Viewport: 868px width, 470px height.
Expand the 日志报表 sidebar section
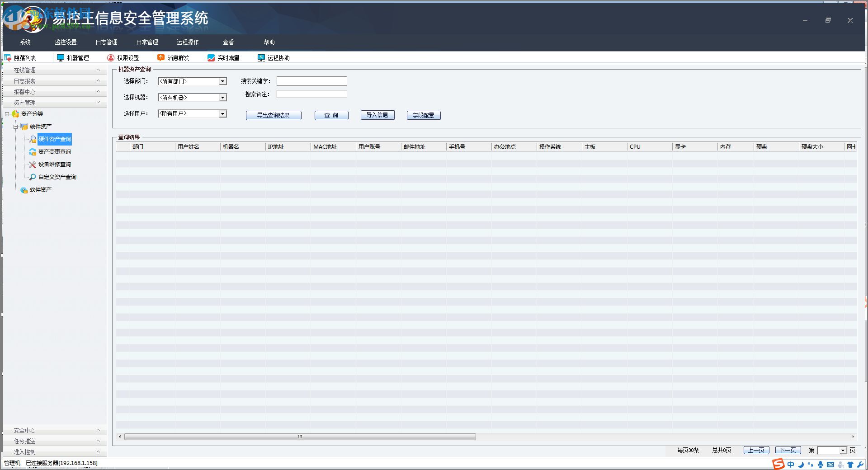click(55, 81)
